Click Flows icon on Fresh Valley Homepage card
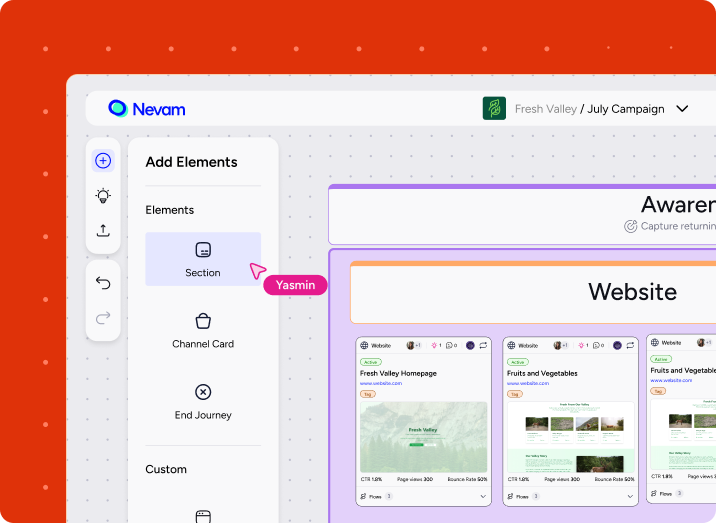Image resolution: width=716 pixels, height=523 pixels. pyautogui.click(x=363, y=496)
